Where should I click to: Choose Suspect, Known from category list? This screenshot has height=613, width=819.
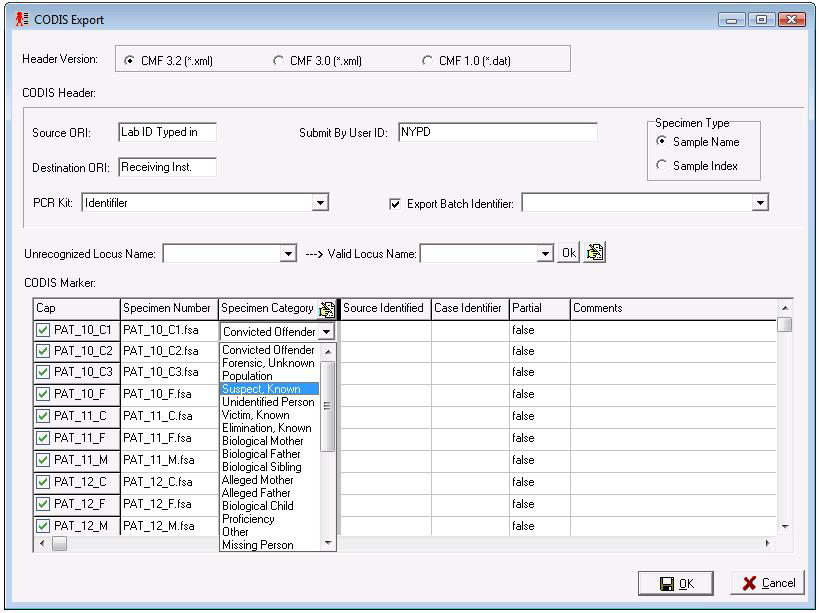pyautogui.click(x=268, y=389)
